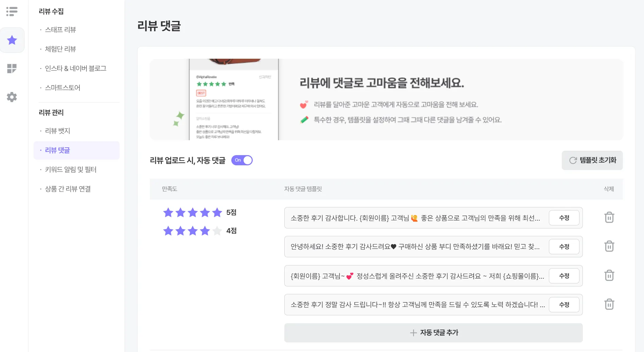Screen dimensions: 644x352
Task: Click 수정 on the 안녕하세요 template
Action: 564,247
